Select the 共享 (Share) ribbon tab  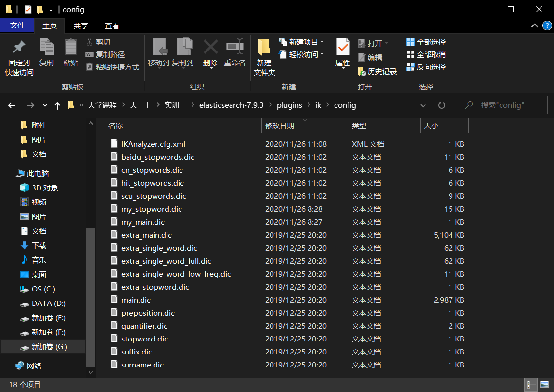pos(80,26)
